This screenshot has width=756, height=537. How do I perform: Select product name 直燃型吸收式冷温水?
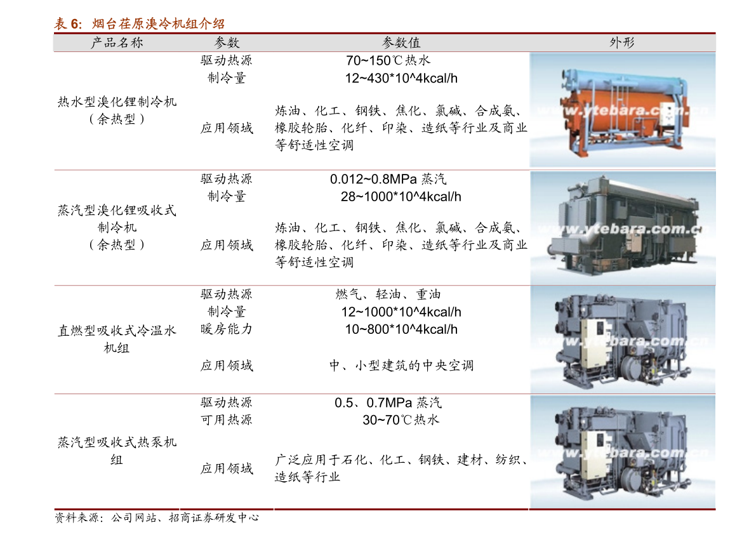pyautogui.click(x=117, y=331)
